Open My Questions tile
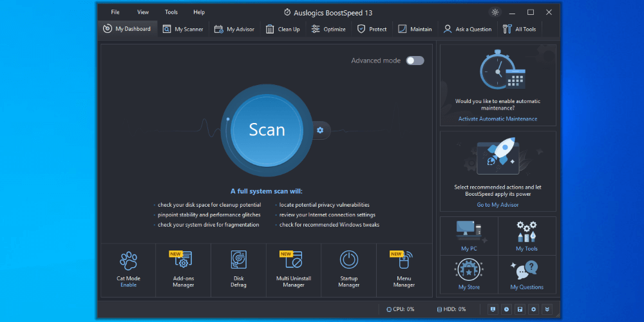The height and width of the screenshot is (322, 644). coord(527,274)
